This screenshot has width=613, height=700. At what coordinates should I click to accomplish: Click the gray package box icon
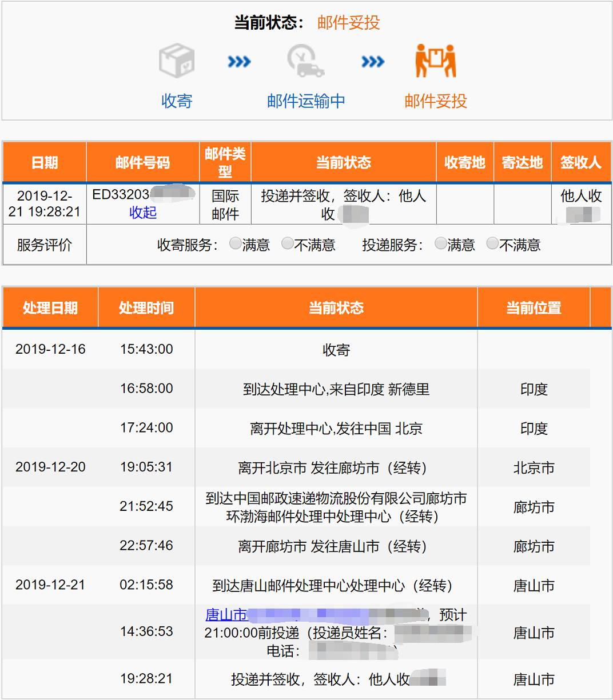(x=177, y=61)
